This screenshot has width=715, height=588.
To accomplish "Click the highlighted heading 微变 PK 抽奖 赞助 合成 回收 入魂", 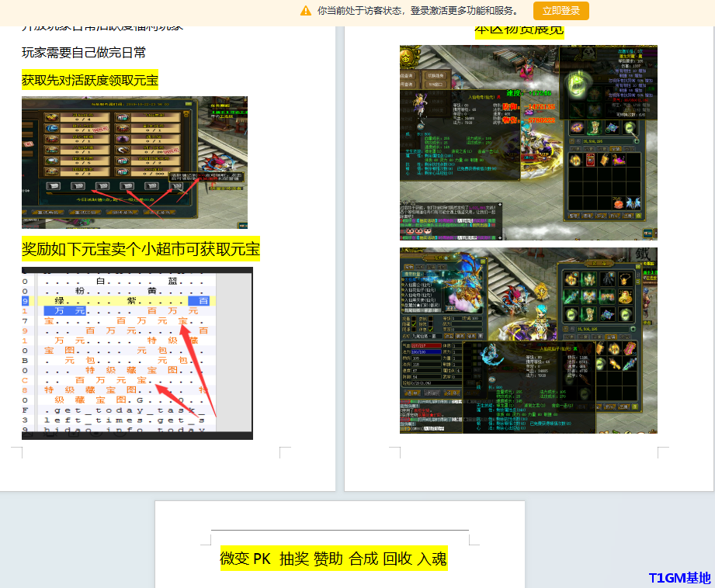I will [333, 559].
